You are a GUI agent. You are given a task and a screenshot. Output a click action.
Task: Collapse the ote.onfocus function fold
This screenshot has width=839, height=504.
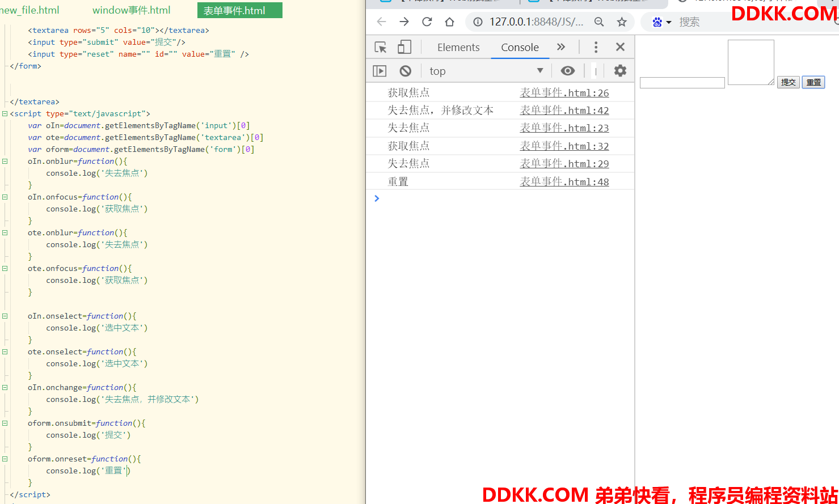(x=5, y=268)
